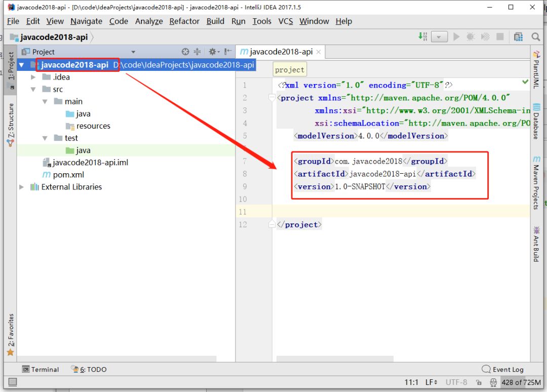Viewport: 547px width, 392px height.
Task: Open the VCS menu
Action: pyautogui.click(x=286, y=21)
